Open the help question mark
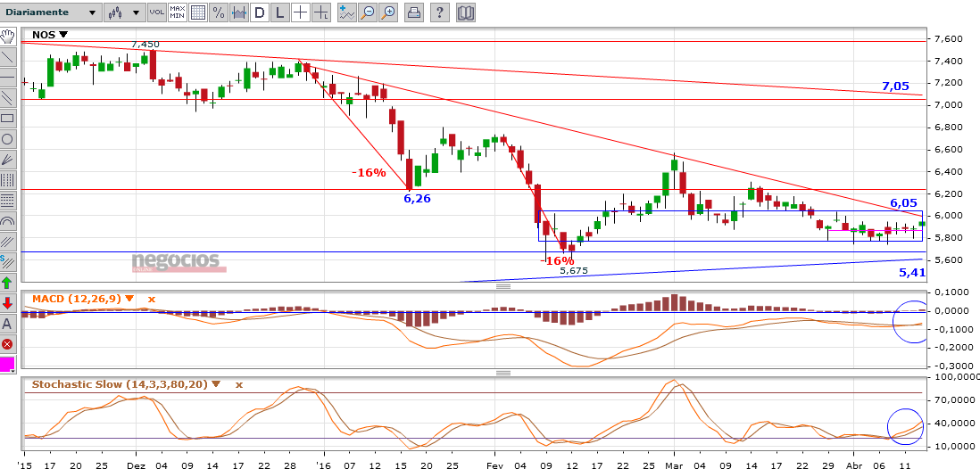 pos(439,12)
